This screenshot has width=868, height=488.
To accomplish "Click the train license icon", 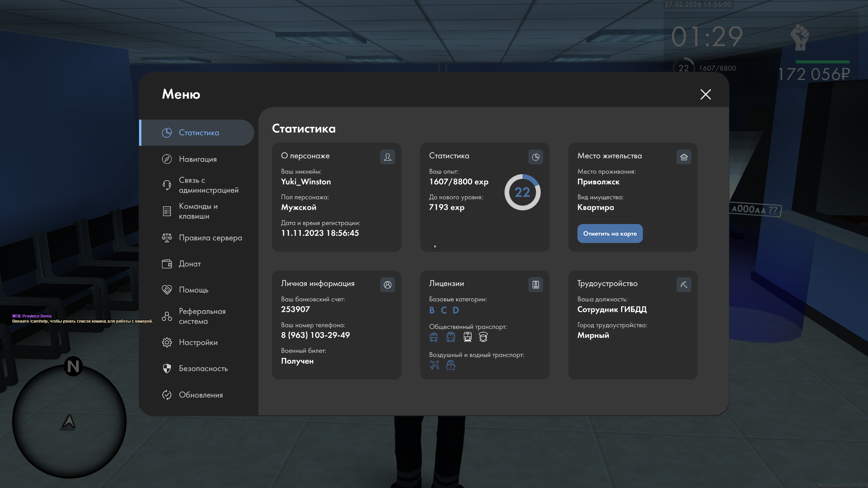I will click(468, 337).
